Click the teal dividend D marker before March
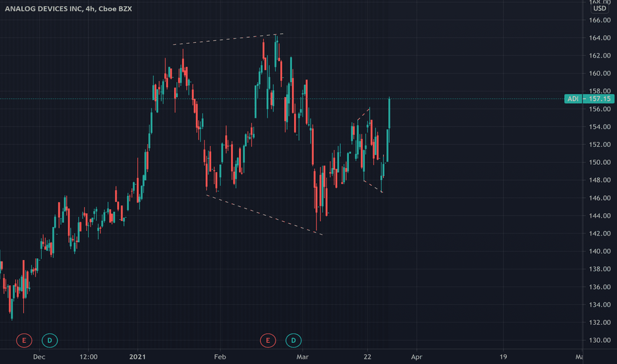 [x=293, y=340]
